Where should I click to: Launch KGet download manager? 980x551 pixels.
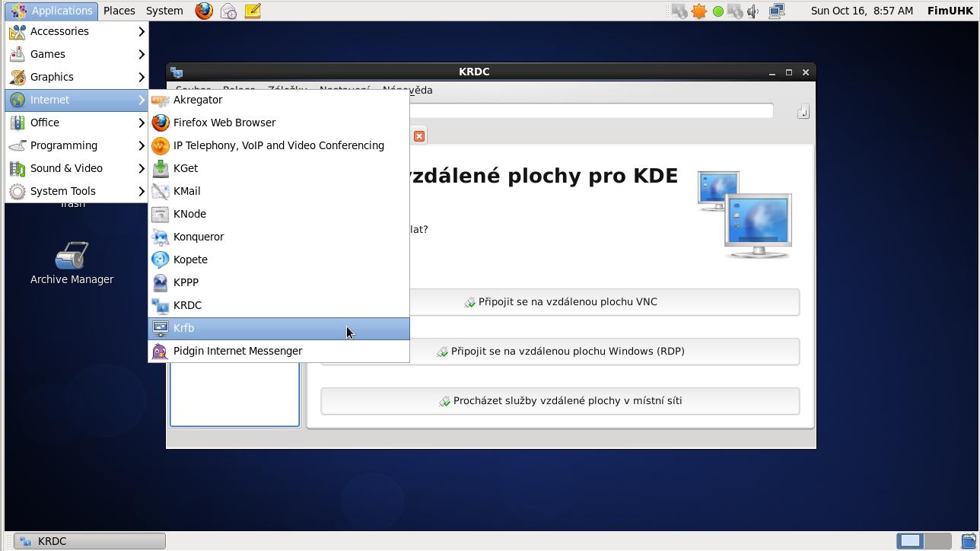[x=278, y=168]
